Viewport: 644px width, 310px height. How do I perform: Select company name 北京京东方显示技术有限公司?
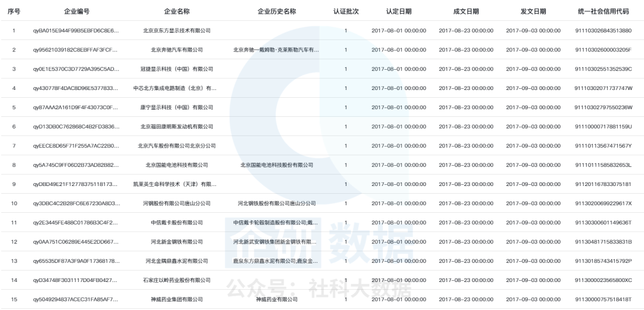tap(177, 31)
